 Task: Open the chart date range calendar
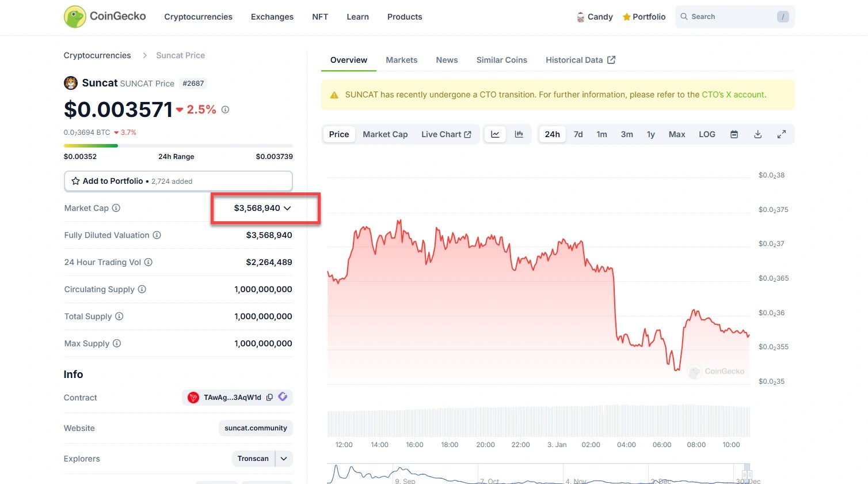[x=734, y=134]
